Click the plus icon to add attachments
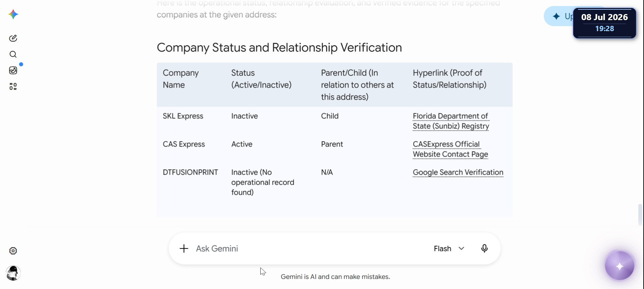The height and width of the screenshot is (289, 644). [x=184, y=248]
